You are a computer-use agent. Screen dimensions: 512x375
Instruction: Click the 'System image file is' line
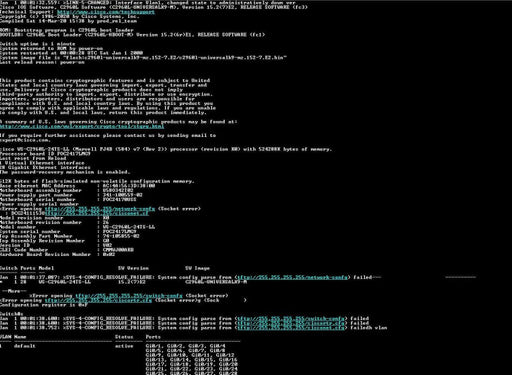[143, 57]
